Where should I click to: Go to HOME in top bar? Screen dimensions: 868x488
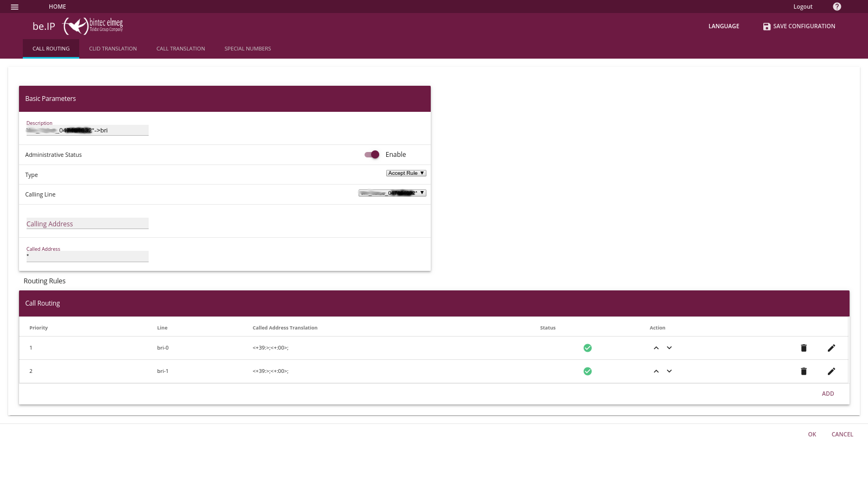point(58,7)
